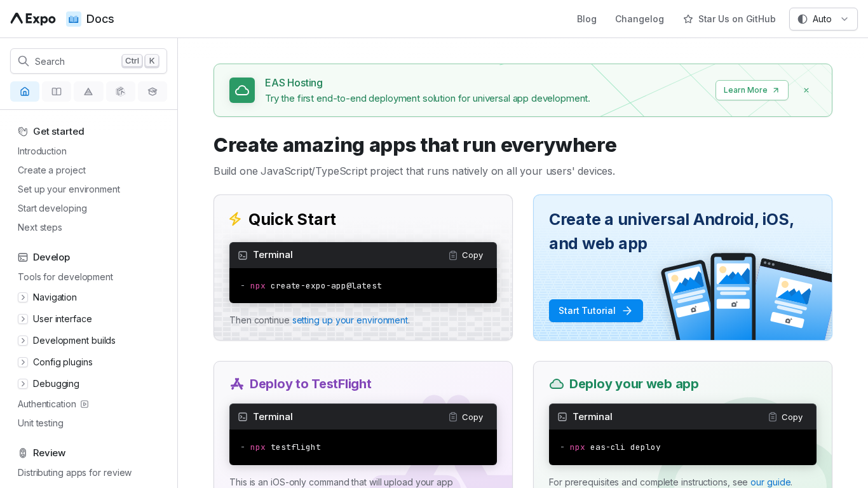The image size is (868, 488).
Task: Open Next steps page
Action: [40, 227]
